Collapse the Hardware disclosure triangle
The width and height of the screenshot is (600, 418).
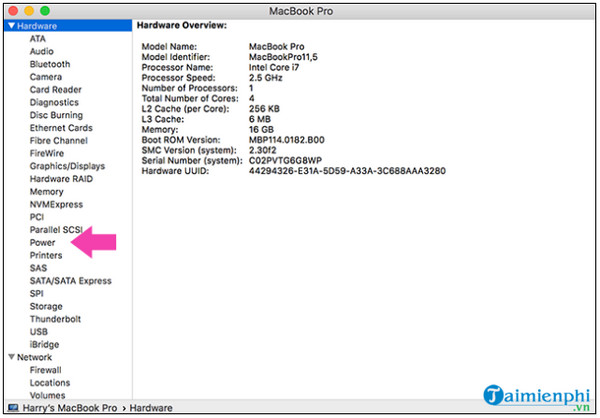[x=11, y=26]
